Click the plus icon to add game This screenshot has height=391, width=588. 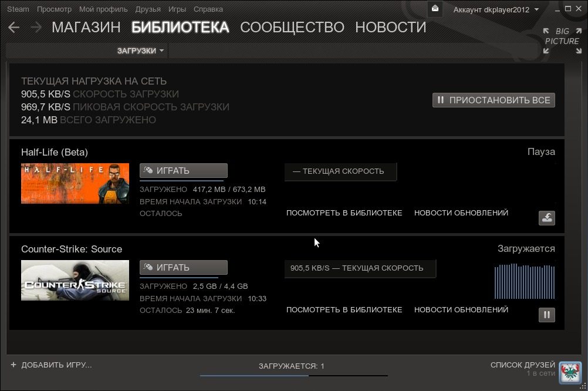(13, 365)
